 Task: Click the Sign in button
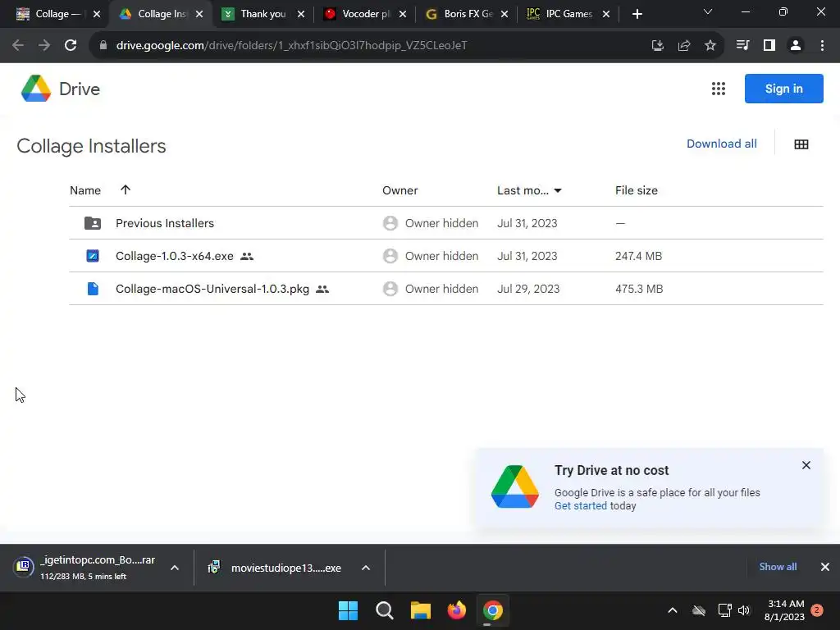(x=783, y=89)
